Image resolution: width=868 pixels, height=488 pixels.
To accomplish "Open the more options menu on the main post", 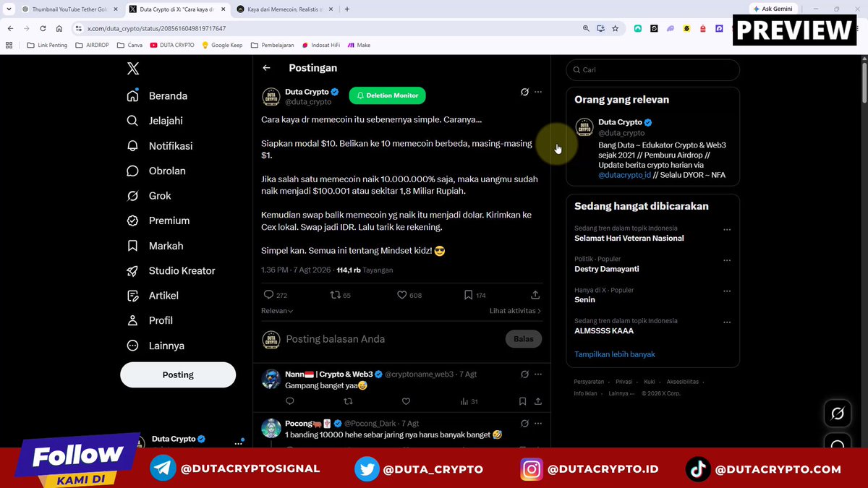I will [x=538, y=92].
